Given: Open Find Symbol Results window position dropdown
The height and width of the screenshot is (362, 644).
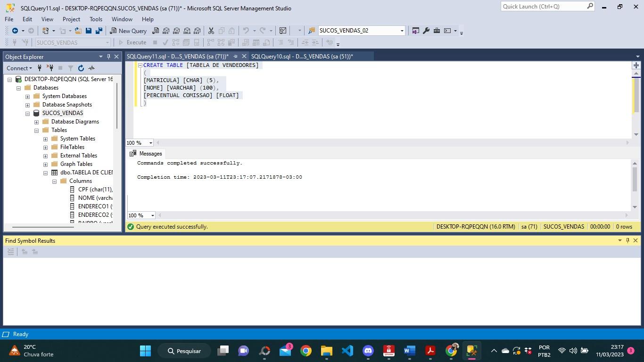Looking at the screenshot, I should tap(619, 240).
